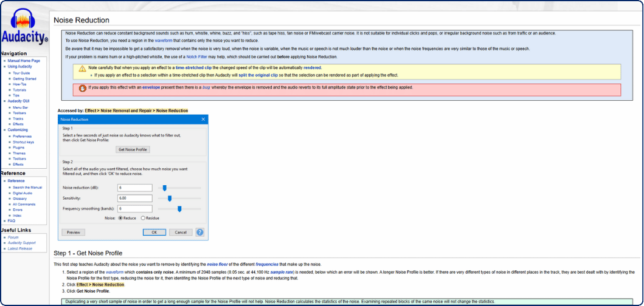Open the Plugins link
This screenshot has width=644, height=306.
[18, 148]
